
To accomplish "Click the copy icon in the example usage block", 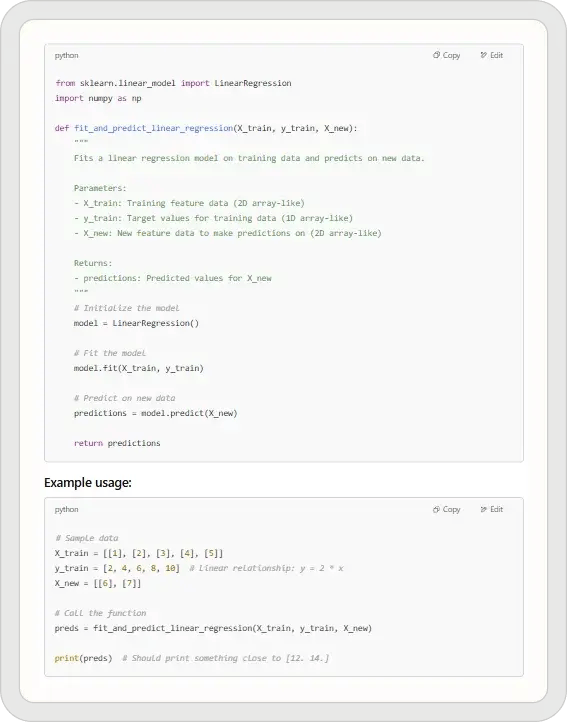I will (436, 509).
